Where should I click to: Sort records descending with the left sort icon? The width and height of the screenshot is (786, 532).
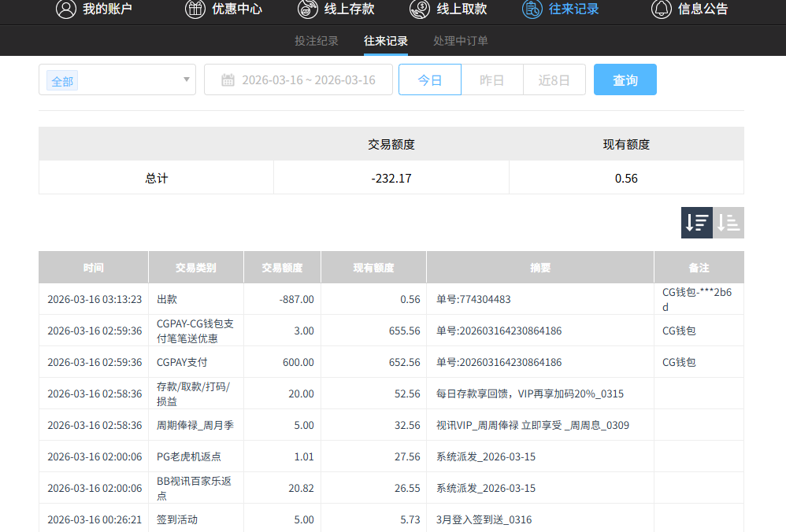(696, 222)
